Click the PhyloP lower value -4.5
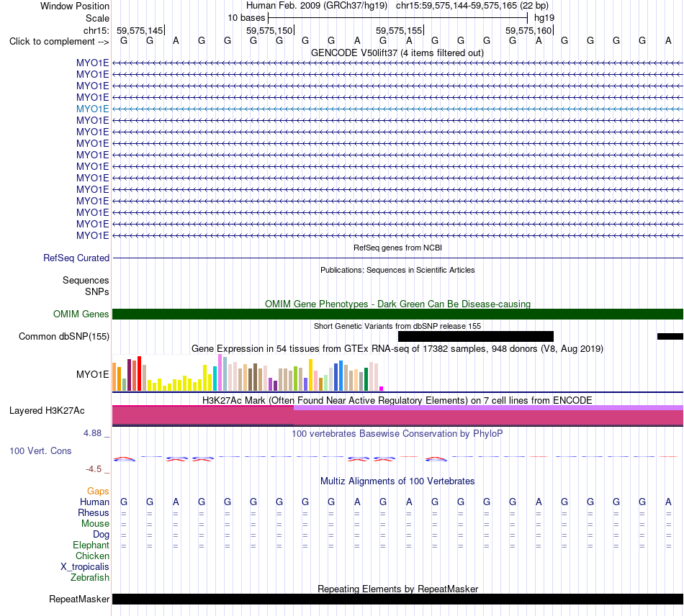684x616 pixels. pos(94,469)
